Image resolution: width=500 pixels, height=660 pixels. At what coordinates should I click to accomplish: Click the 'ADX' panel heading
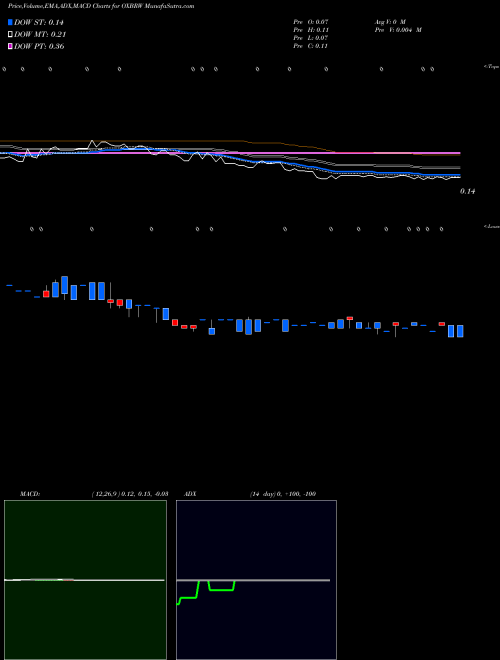tap(190, 493)
